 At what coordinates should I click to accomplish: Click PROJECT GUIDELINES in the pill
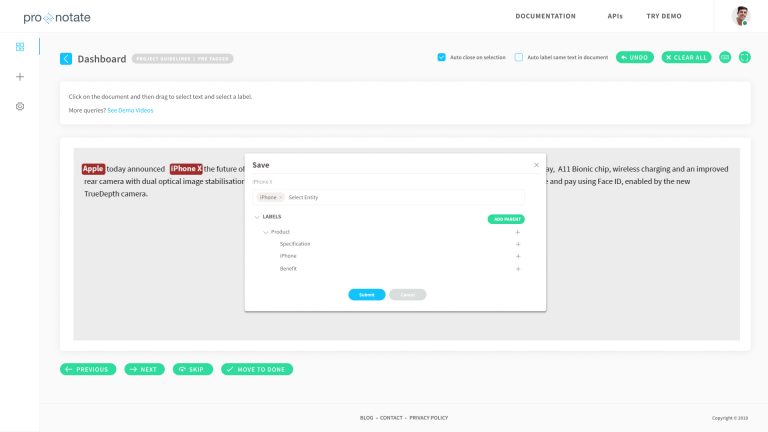pos(163,59)
